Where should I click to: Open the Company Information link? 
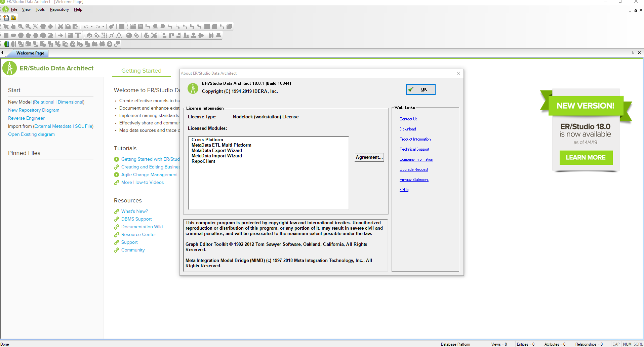pyautogui.click(x=416, y=159)
